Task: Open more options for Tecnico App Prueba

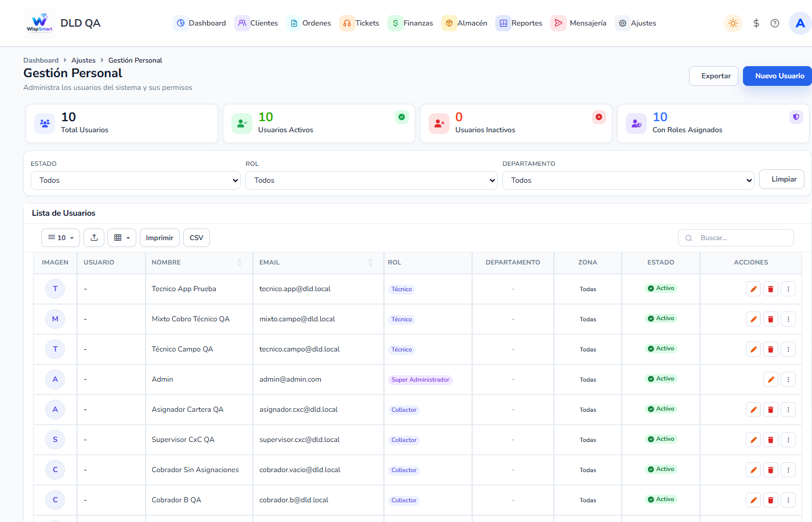Action: (788, 289)
